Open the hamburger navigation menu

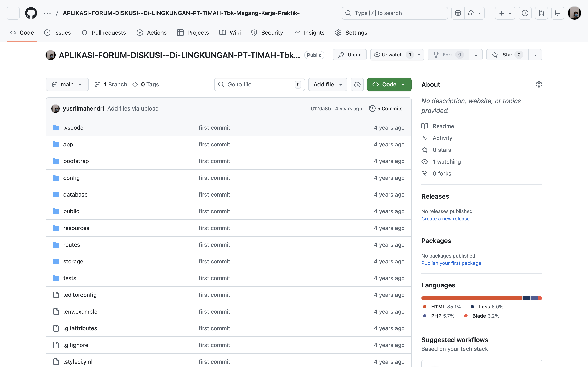13,13
